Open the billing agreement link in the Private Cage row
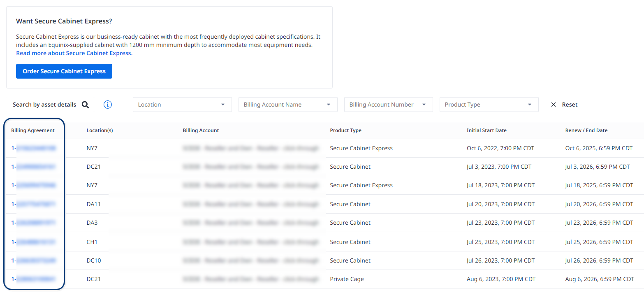 34,279
